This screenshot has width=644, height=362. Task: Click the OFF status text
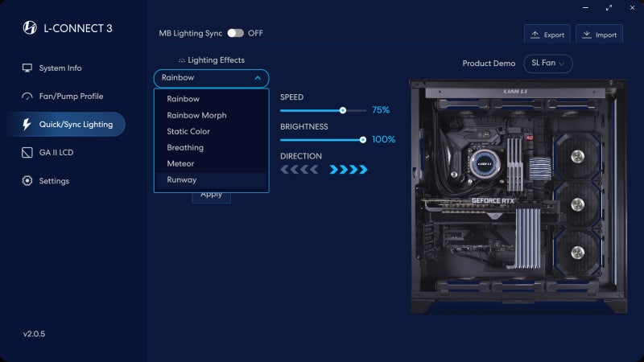click(255, 33)
